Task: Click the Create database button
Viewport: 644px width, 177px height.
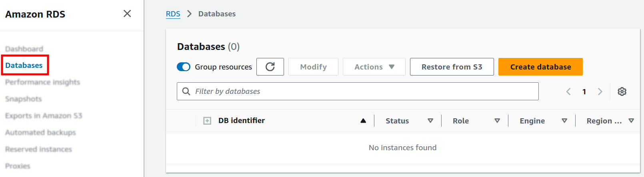Action: coord(540,67)
